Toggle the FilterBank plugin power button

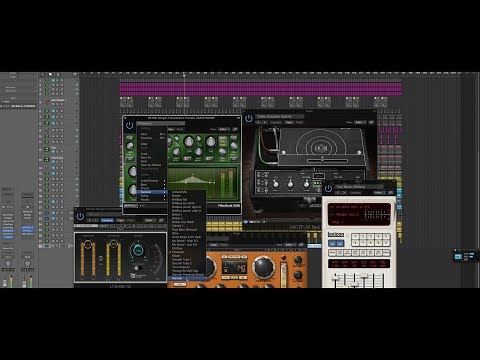(x=129, y=126)
